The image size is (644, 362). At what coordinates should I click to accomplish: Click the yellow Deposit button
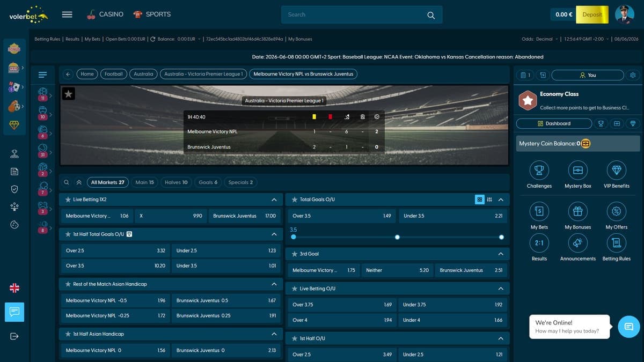[x=592, y=14]
